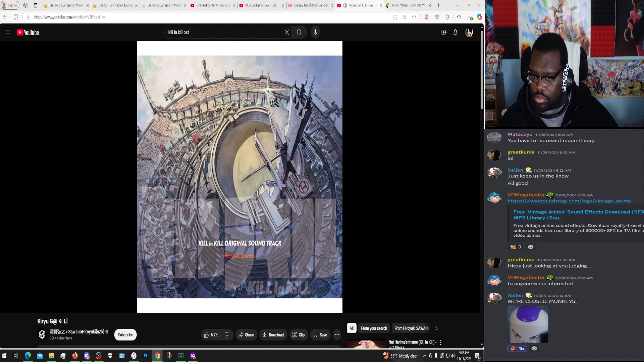Toggle the crown reaction with count 3

(x=516, y=247)
